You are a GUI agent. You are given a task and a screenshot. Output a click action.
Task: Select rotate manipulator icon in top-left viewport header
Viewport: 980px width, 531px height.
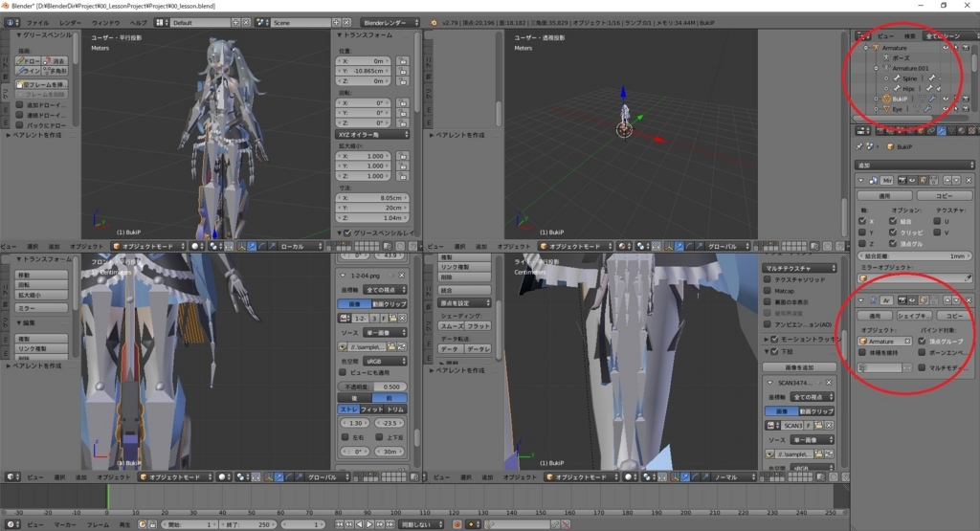tap(261, 246)
